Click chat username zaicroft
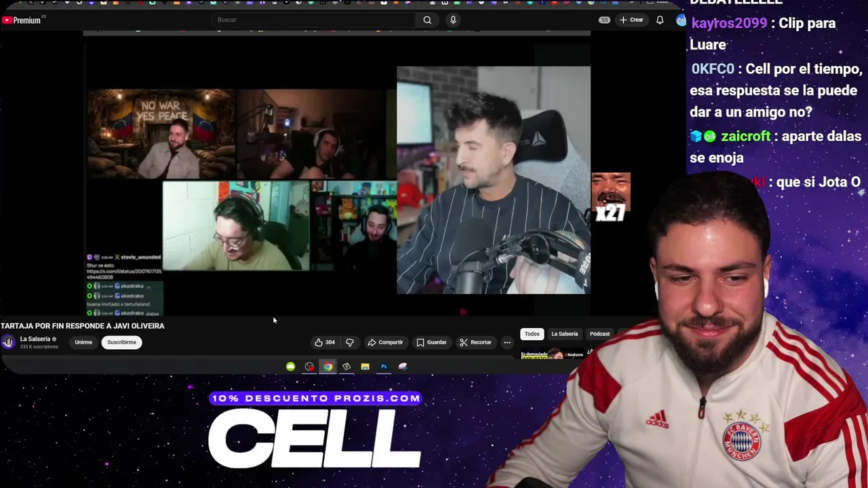 coord(746,136)
